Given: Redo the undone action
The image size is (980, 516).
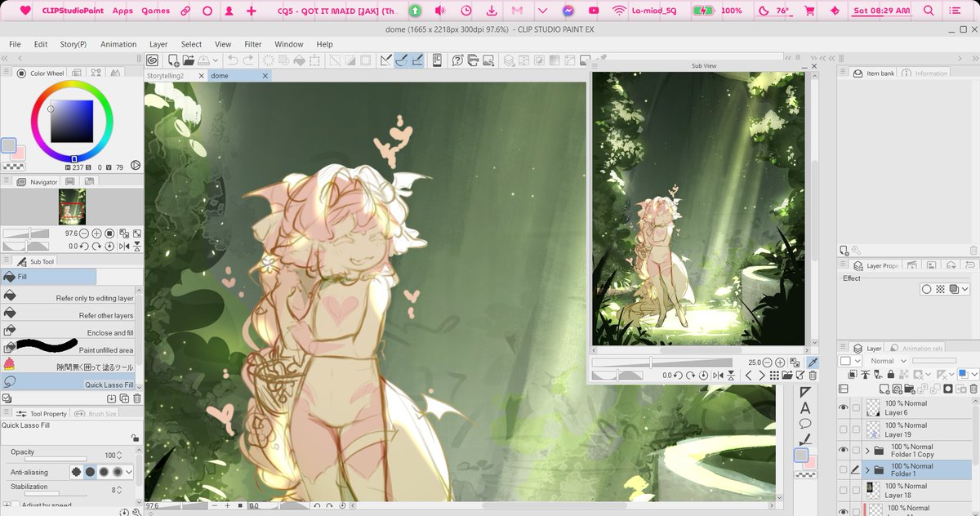Looking at the screenshot, I should coord(248,60).
